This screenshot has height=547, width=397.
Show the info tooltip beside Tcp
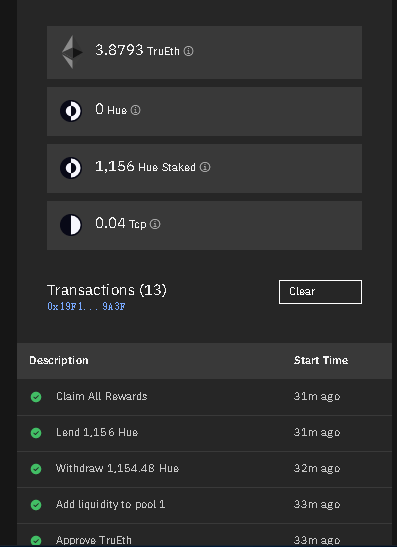tap(155, 224)
